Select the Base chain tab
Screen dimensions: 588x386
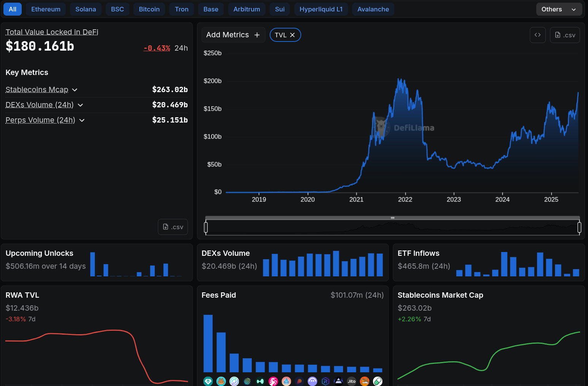point(211,9)
